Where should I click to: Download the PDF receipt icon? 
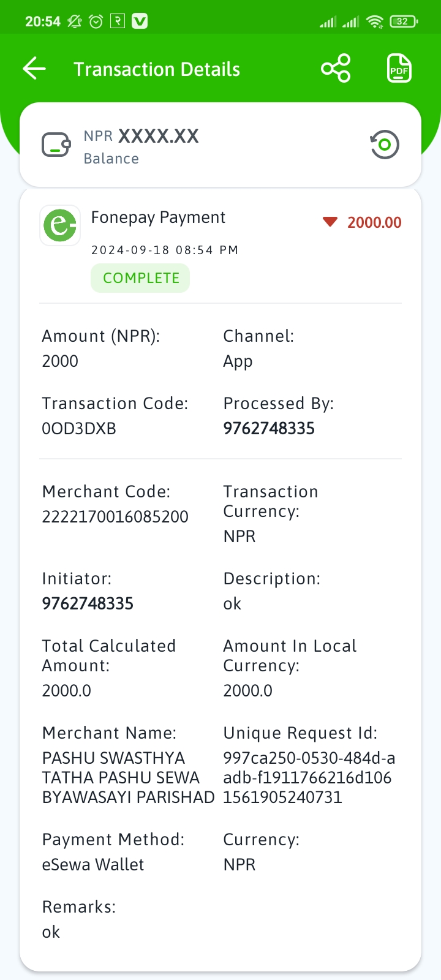coord(399,68)
